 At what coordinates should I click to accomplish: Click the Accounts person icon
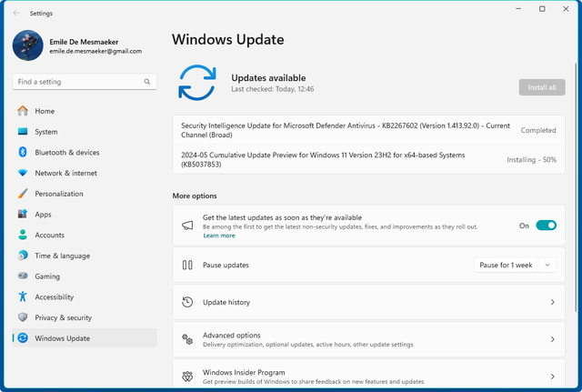(23, 235)
